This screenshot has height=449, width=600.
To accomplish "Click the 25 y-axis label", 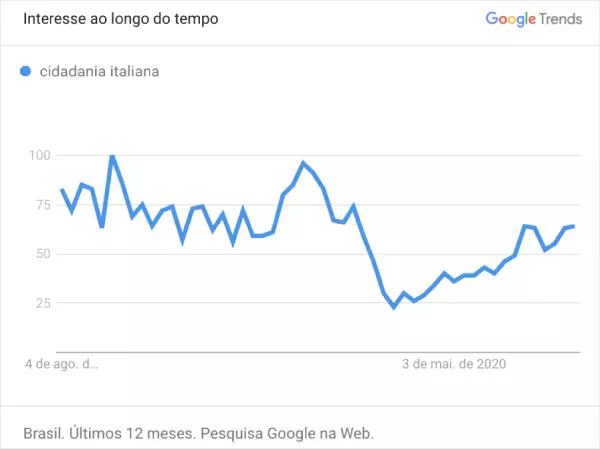I will click(x=43, y=303).
